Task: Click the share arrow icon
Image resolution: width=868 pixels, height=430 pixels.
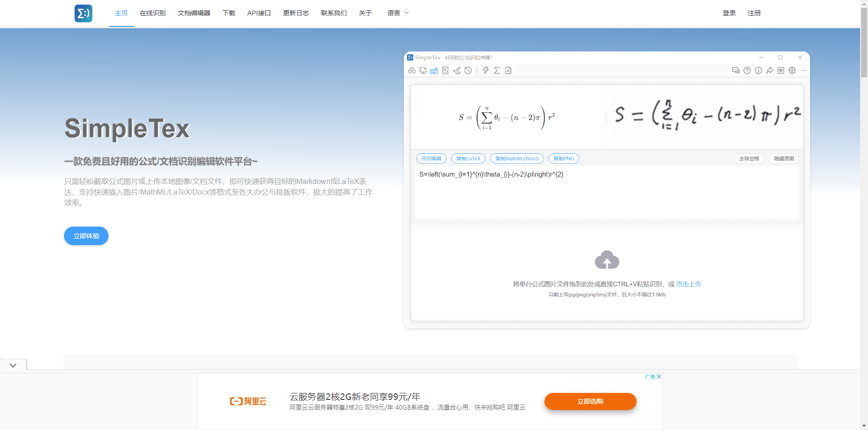Action: click(770, 70)
